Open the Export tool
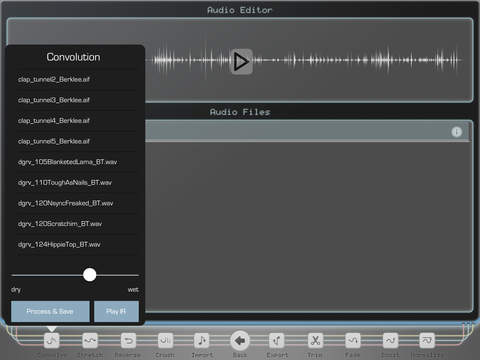The width and height of the screenshot is (480, 360). pos(277,341)
